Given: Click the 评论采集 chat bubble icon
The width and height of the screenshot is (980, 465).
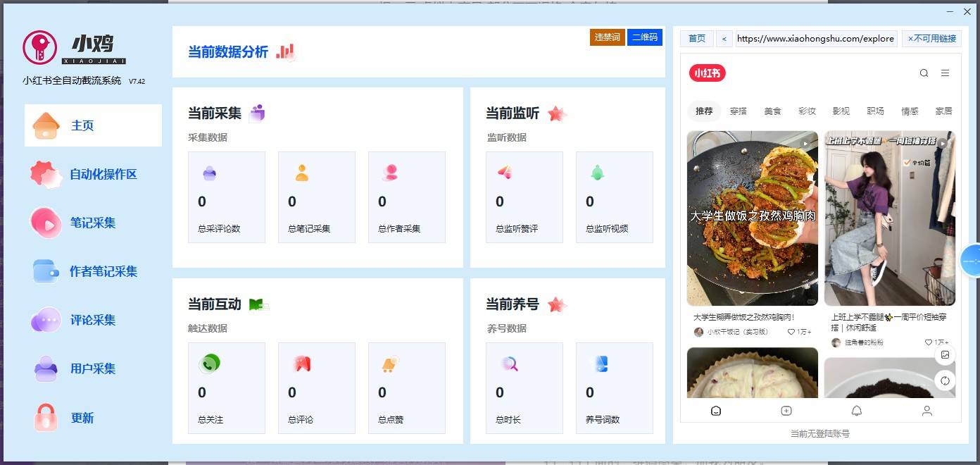Looking at the screenshot, I should 46,320.
